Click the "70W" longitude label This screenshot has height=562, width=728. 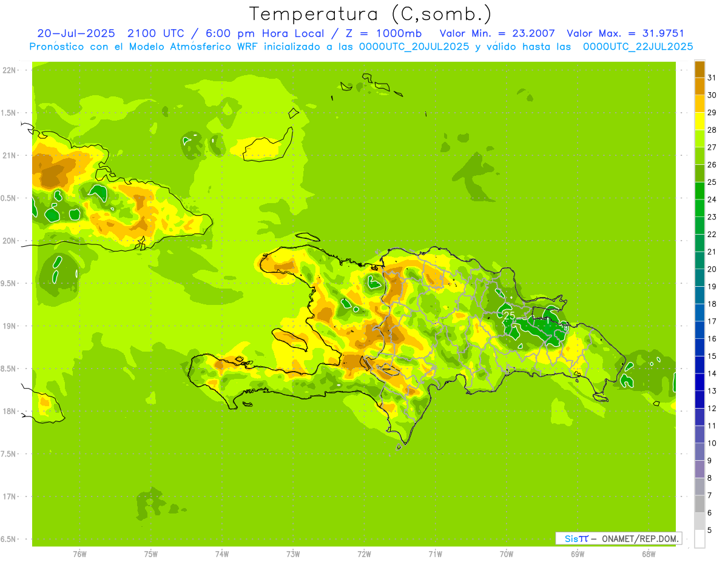pyautogui.click(x=507, y=554)
